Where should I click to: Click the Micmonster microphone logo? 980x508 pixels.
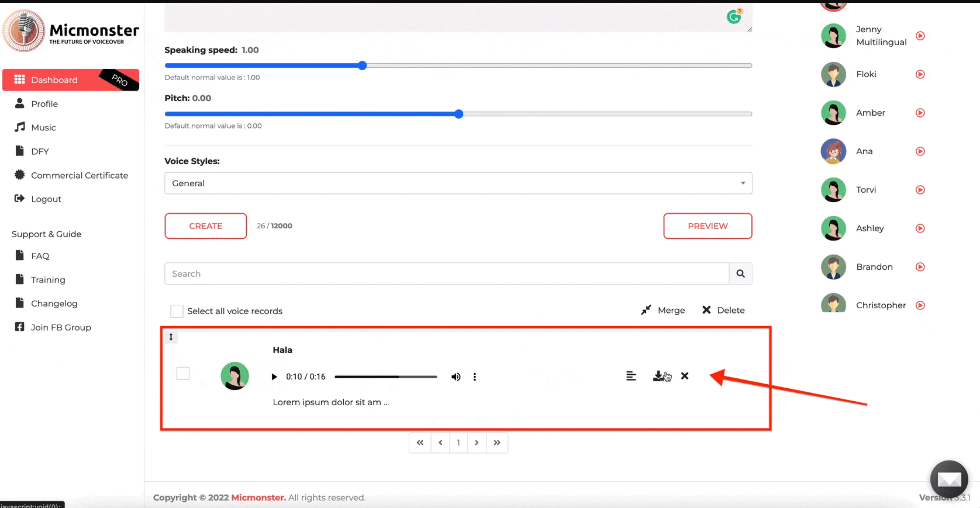tap(23, 30)
